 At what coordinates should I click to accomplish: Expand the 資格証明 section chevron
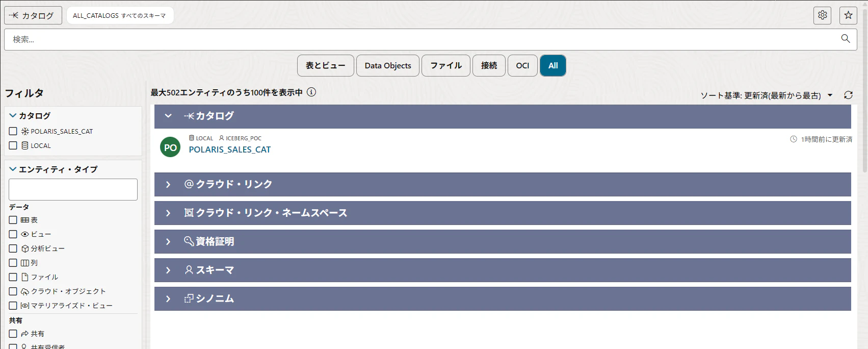click(x=168, y=241)
